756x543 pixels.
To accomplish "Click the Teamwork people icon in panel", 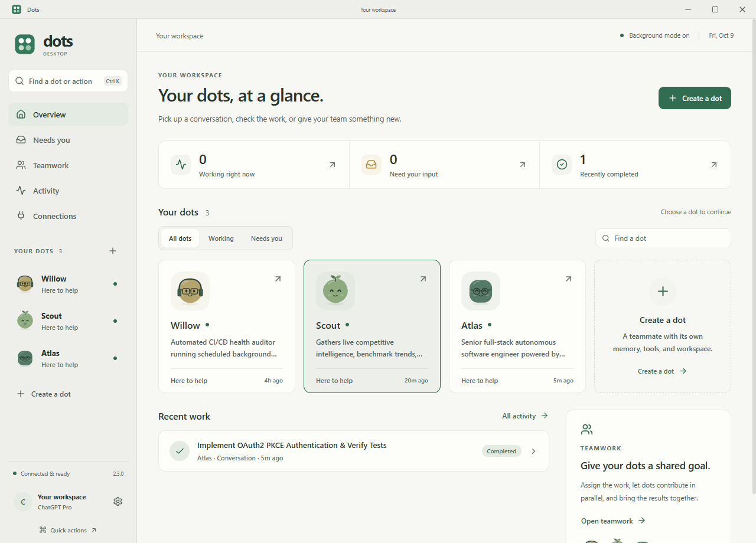I will click(586, 429).
